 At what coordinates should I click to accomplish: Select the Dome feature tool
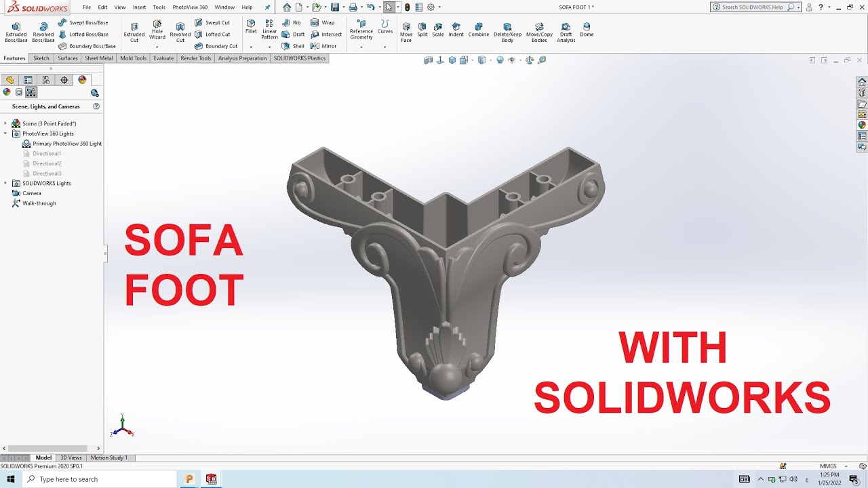coord(587,29)
